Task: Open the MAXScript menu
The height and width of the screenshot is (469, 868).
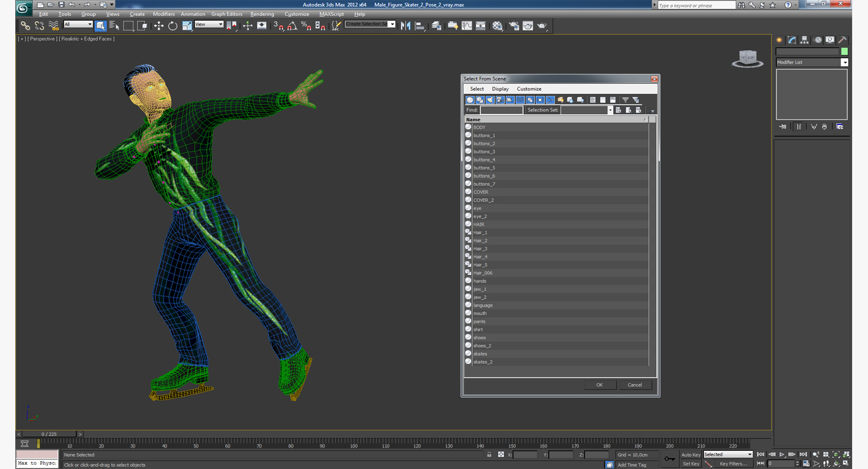Action: (331, 14)
